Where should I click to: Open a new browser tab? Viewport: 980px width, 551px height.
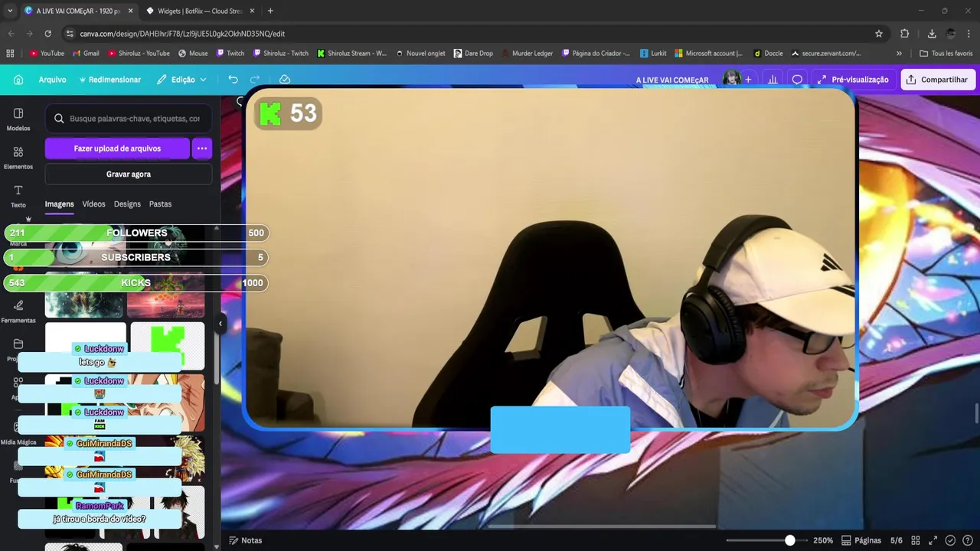[x=270, y=11]
